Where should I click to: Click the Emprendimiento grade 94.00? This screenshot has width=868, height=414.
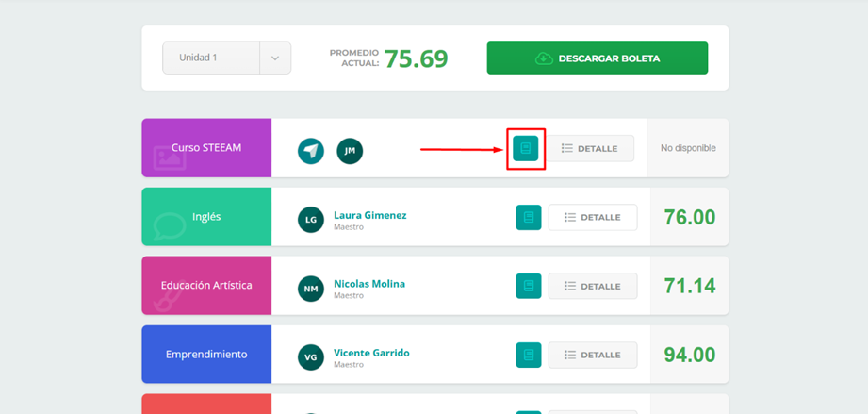point(690,355)
